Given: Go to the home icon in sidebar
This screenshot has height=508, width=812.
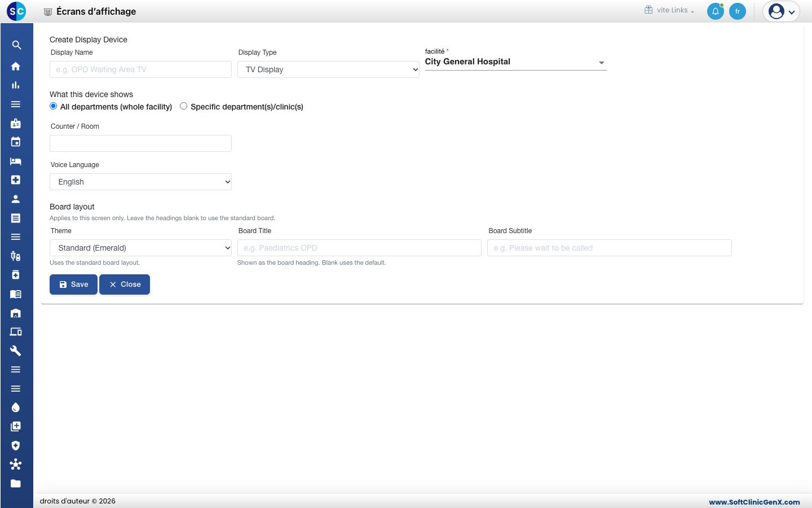Looking at the screenshot, I should coord(16,66).
